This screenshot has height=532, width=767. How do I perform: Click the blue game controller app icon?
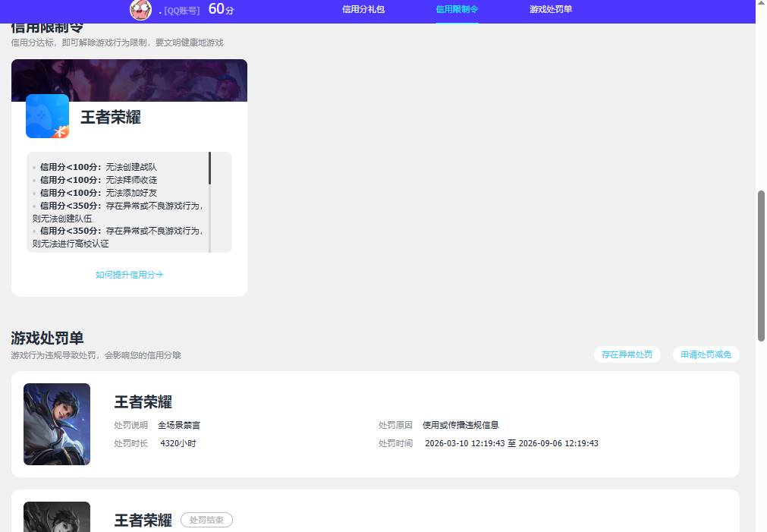[48, 116]
